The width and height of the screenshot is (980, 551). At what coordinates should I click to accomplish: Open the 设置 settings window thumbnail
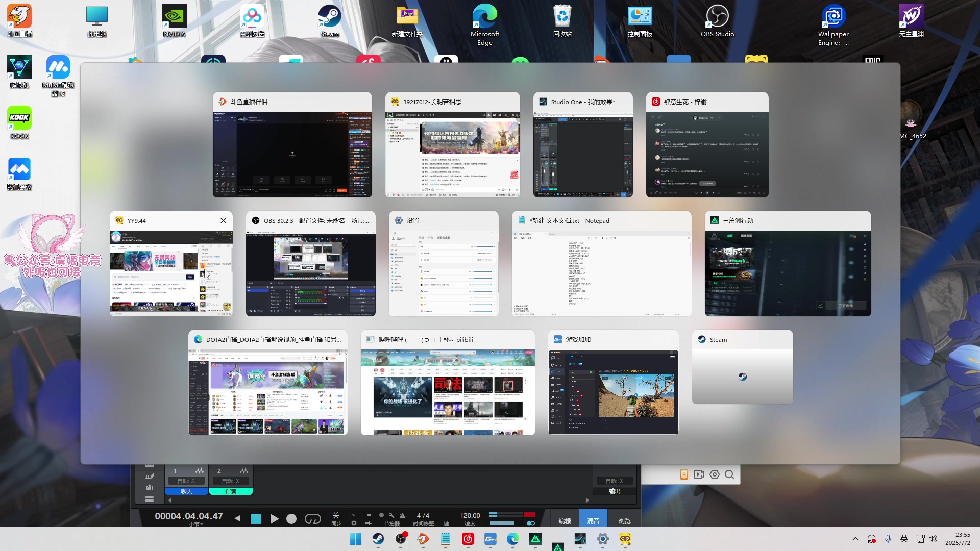tap(444, 264)
